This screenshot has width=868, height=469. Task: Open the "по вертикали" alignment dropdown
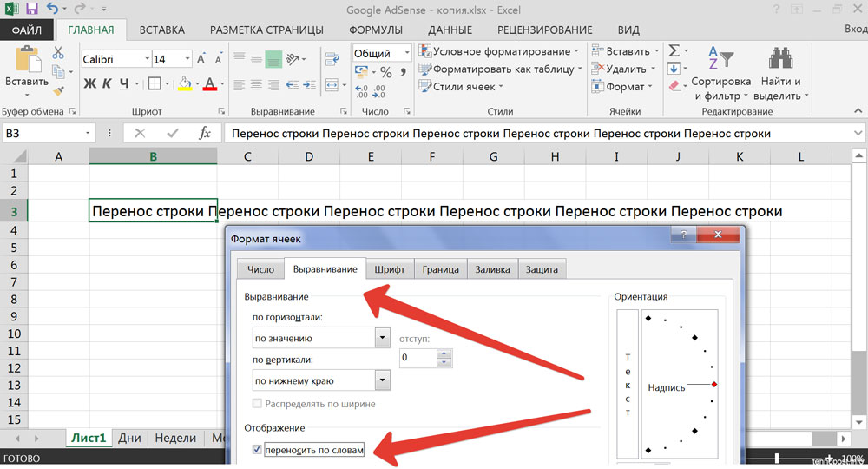pos(381,380)
